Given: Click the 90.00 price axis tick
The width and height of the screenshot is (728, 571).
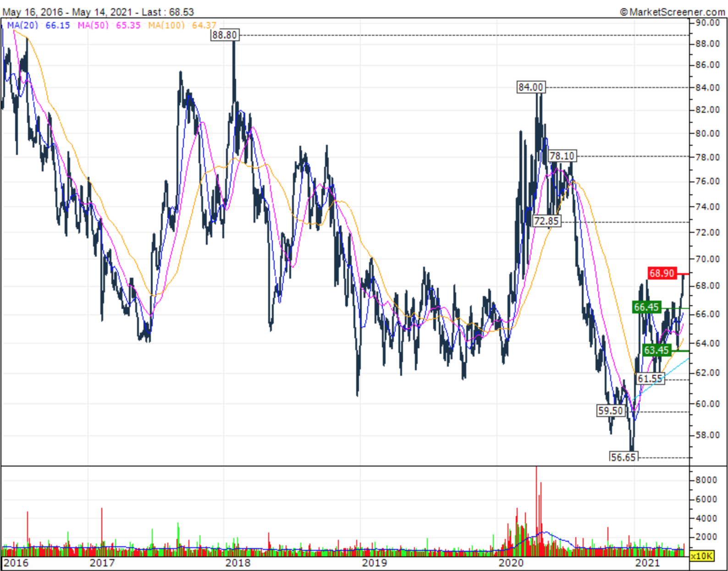Looking at the screenshot, I should (708, 22).
